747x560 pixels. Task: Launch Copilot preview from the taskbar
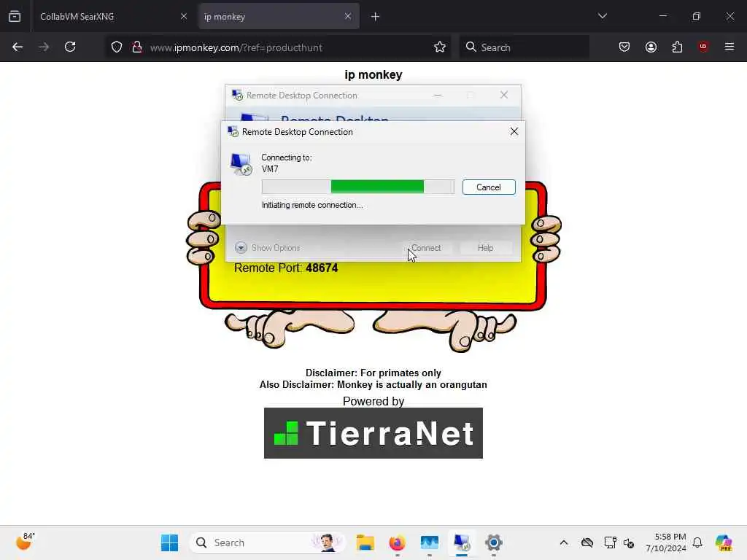pos(724,542)
